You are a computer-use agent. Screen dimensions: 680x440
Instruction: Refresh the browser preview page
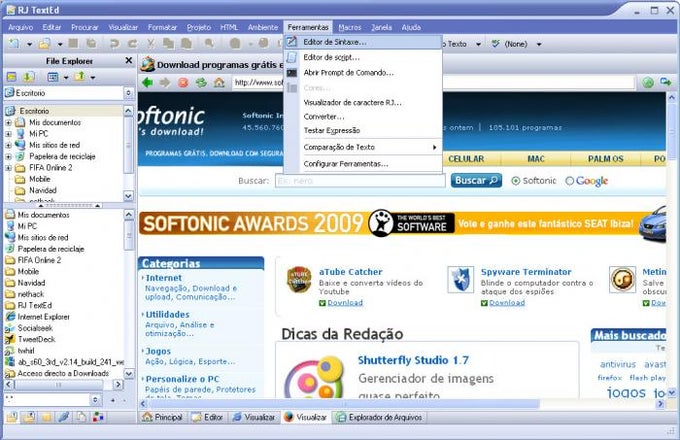coord(201,82)
